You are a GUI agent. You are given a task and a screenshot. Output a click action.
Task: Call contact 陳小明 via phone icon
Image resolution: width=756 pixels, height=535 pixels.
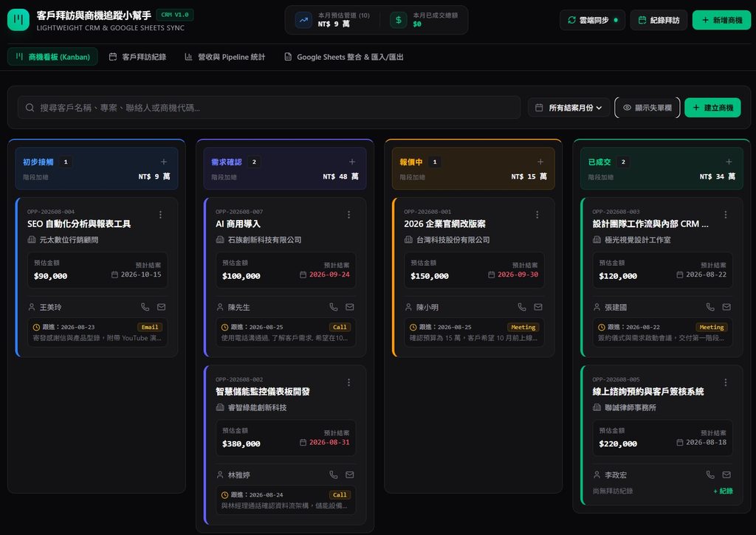click(x=522, y=307)
